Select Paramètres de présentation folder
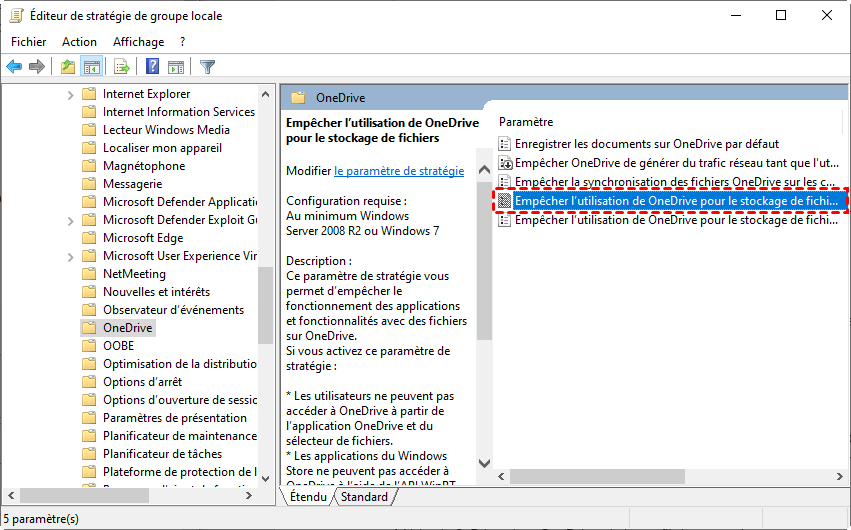Viewport: 851px width, 530px height. (175, 418)
